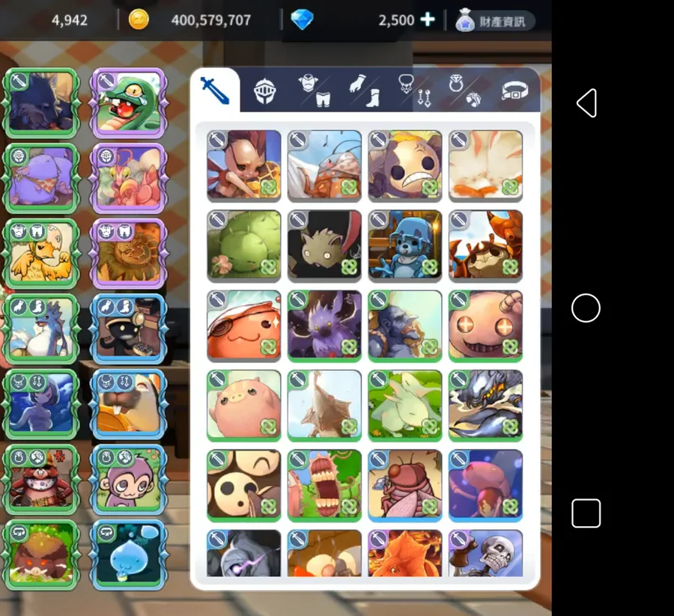Open the 財產資訊 asset info button

[495, 21]
